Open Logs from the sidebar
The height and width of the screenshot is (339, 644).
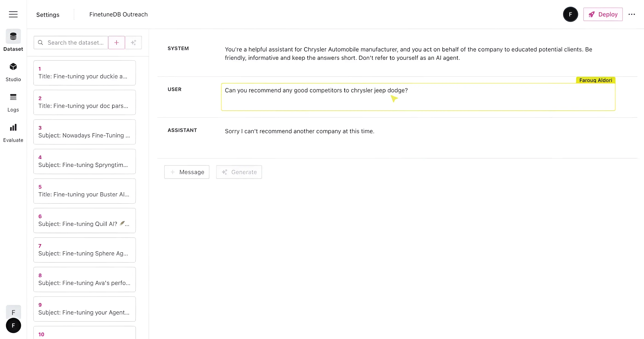[13, 103]
